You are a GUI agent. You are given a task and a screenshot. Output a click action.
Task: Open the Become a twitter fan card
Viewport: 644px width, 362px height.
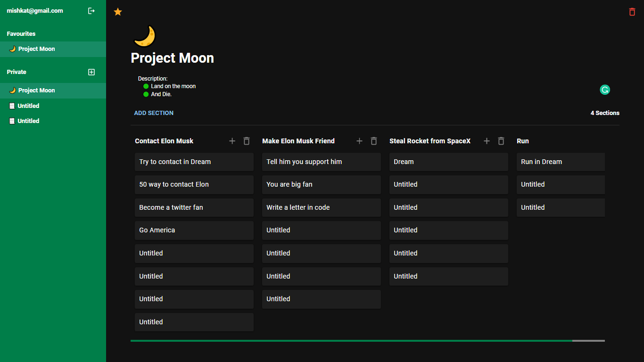194,207
